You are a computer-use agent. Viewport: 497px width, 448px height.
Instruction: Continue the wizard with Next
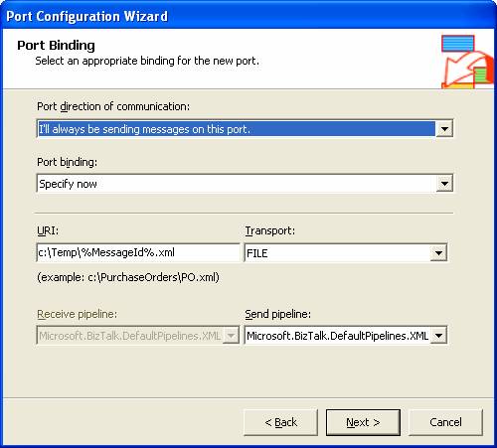click(363, 422)
